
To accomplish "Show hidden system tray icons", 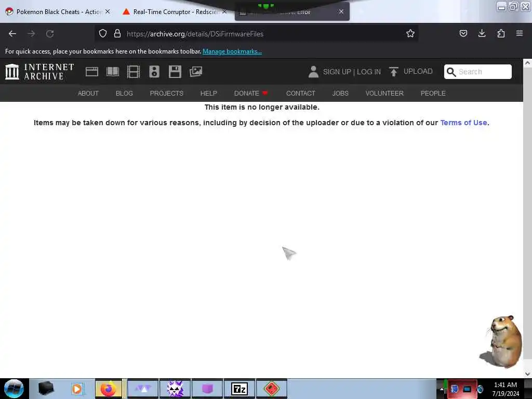I will click(442, 389).
